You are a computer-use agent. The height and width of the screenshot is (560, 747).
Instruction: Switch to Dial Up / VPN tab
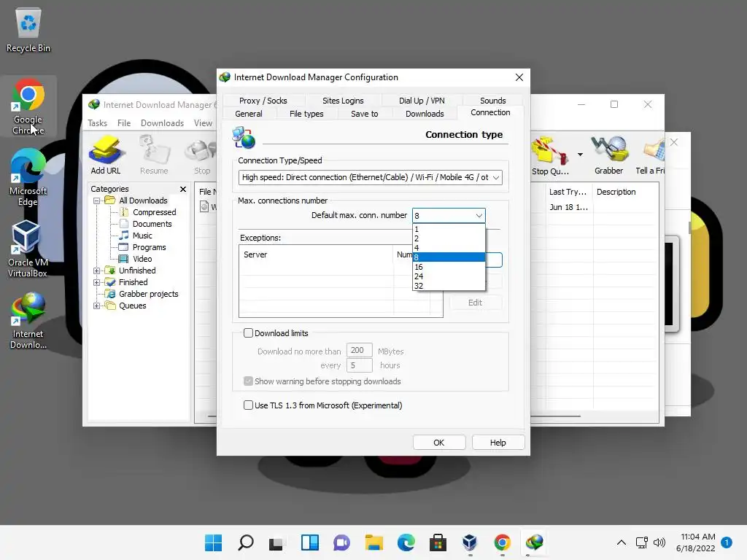(x=422, y=101)
